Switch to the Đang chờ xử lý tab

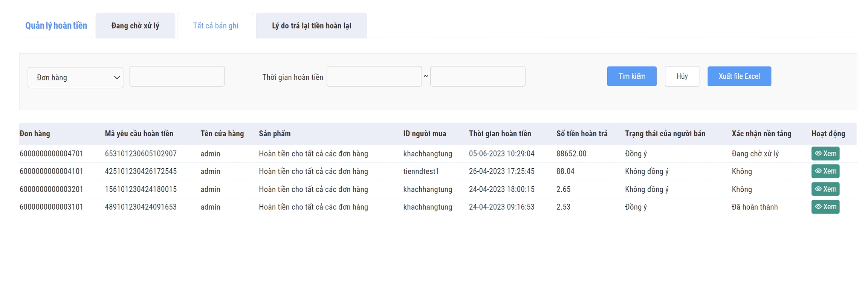click(135, 26)
